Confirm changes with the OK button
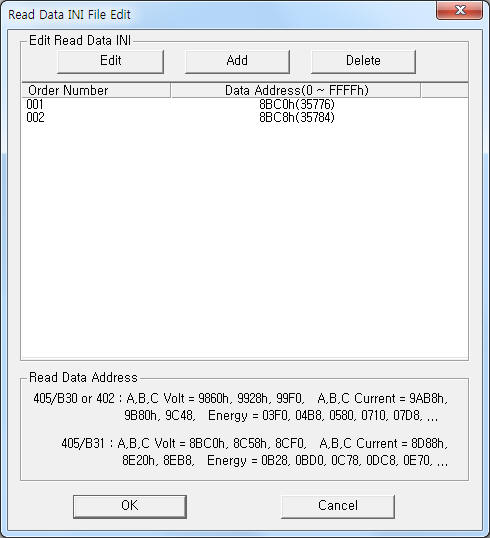The height and width of the screenshot is (538, 490). point(130,506)
